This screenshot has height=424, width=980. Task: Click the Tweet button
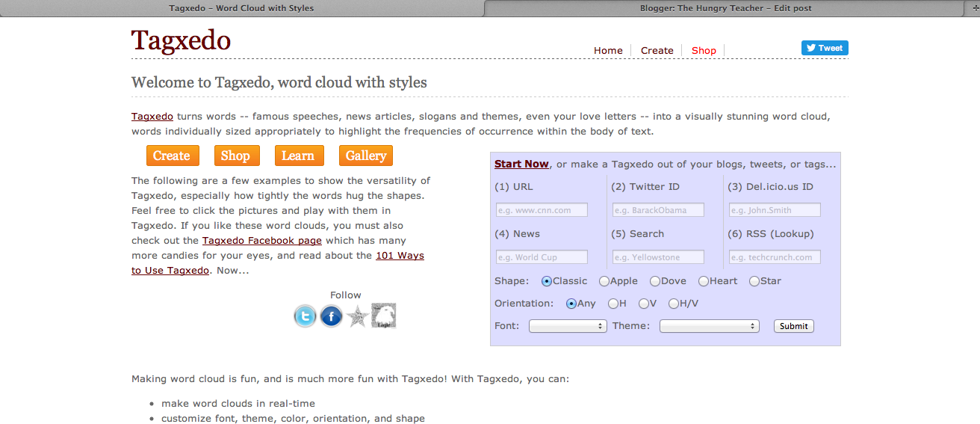pyautogui.click(x=825, y=48)
